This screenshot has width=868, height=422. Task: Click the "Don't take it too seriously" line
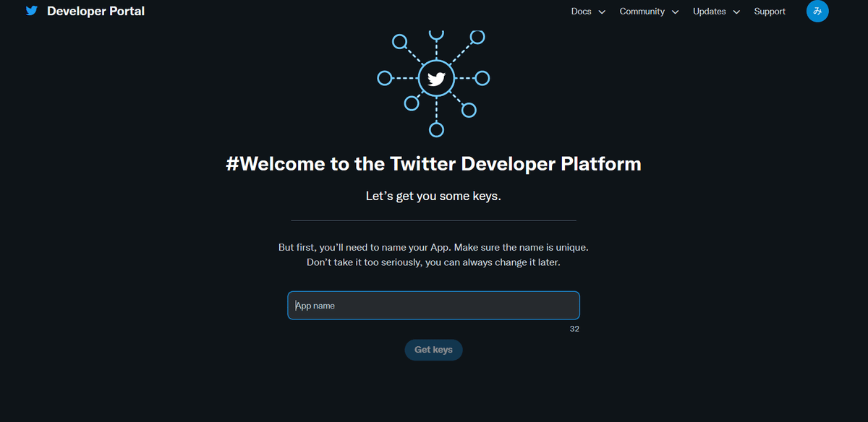point(433,262)
